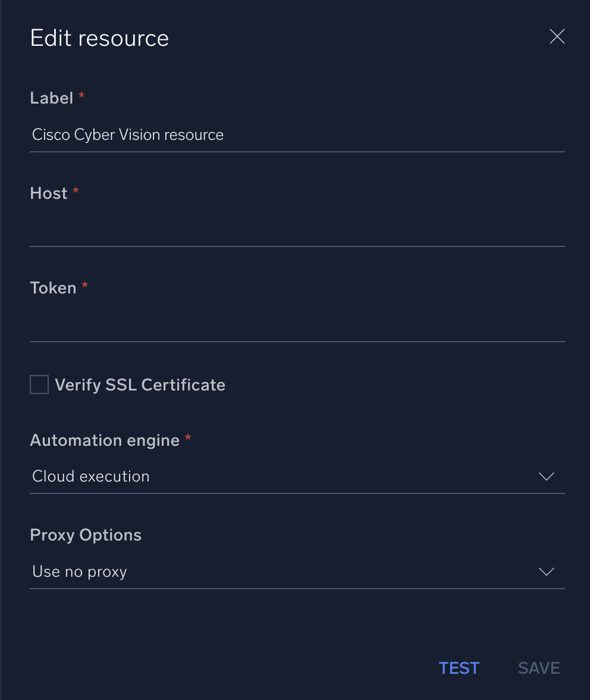
Task: Click the Token field asterisk
Action: pyautogui.click(x=84, y=286)
